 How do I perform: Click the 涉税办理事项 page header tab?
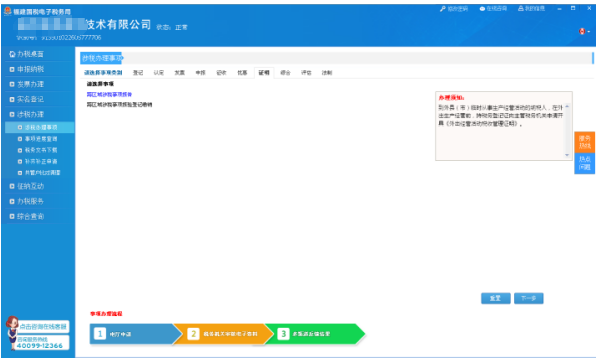[101, 58]
